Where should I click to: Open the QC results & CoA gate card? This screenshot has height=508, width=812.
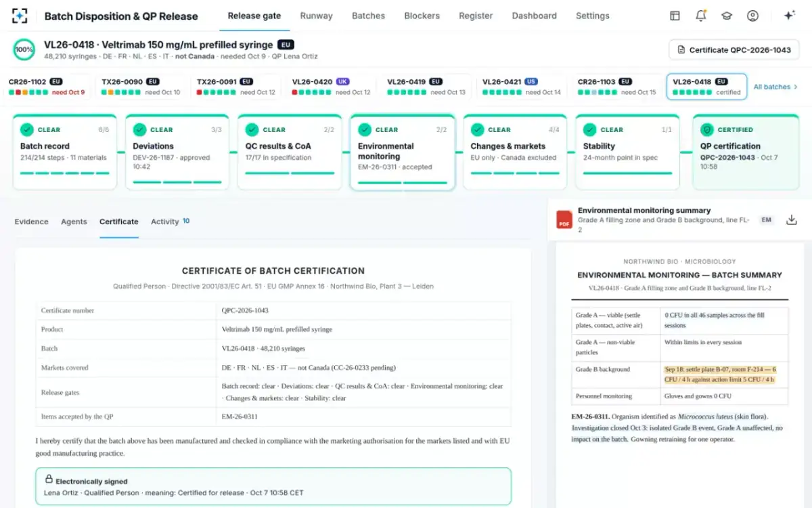pos(290,152)
